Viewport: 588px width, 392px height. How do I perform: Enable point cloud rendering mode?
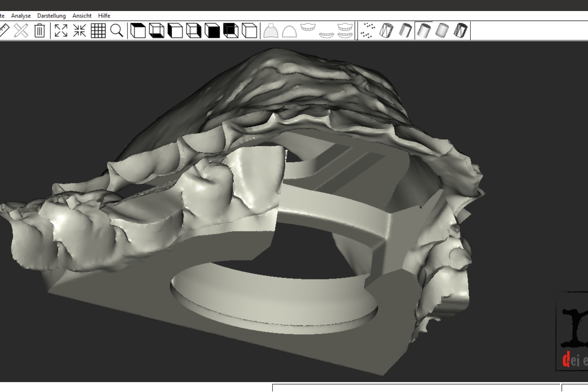pyautogui.click(x=368, y=30)
